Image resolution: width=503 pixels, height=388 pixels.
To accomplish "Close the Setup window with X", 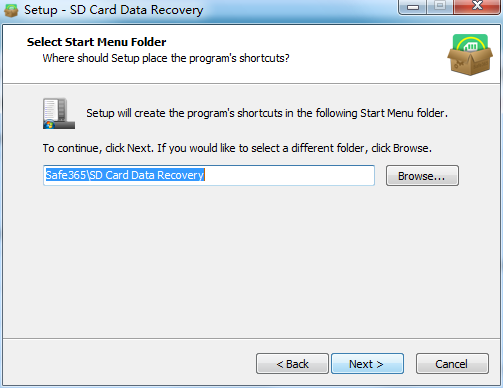I will click(x=477, y=7).
